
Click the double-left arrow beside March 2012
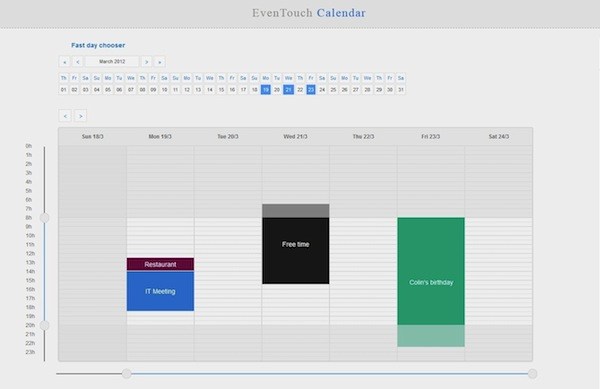coord(64,62)
